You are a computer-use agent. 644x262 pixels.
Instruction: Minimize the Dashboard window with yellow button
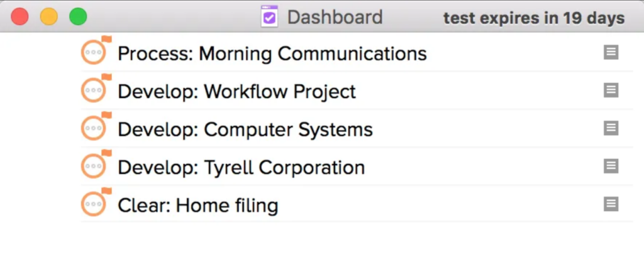[x=49, y=17]
